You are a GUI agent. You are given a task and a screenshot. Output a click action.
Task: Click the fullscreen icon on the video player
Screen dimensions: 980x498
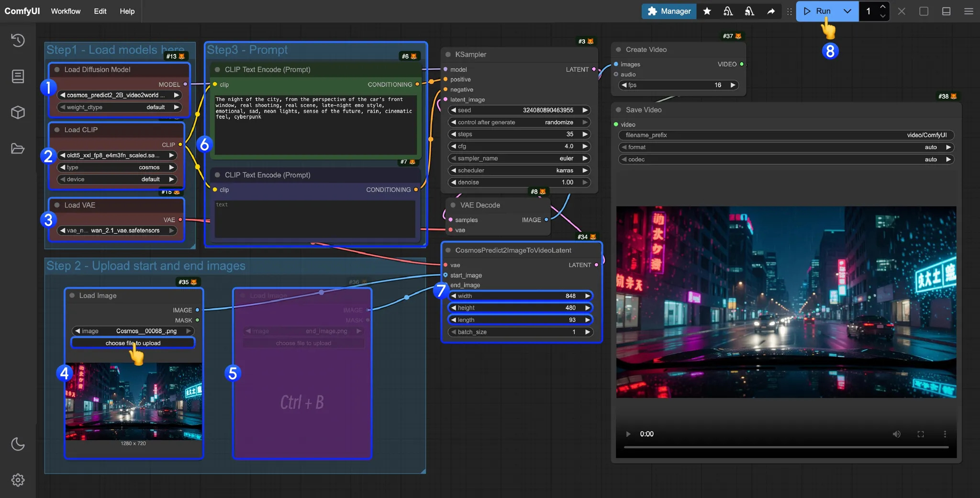[x=920, y=434]
